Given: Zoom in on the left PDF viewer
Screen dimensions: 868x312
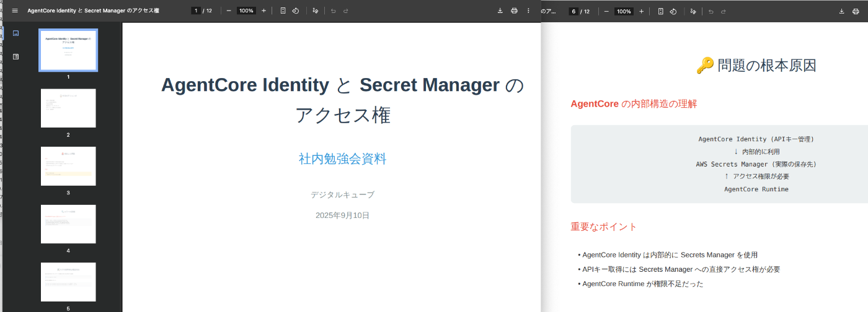Looking at the screenshot, I should click(x=263, y=11).
